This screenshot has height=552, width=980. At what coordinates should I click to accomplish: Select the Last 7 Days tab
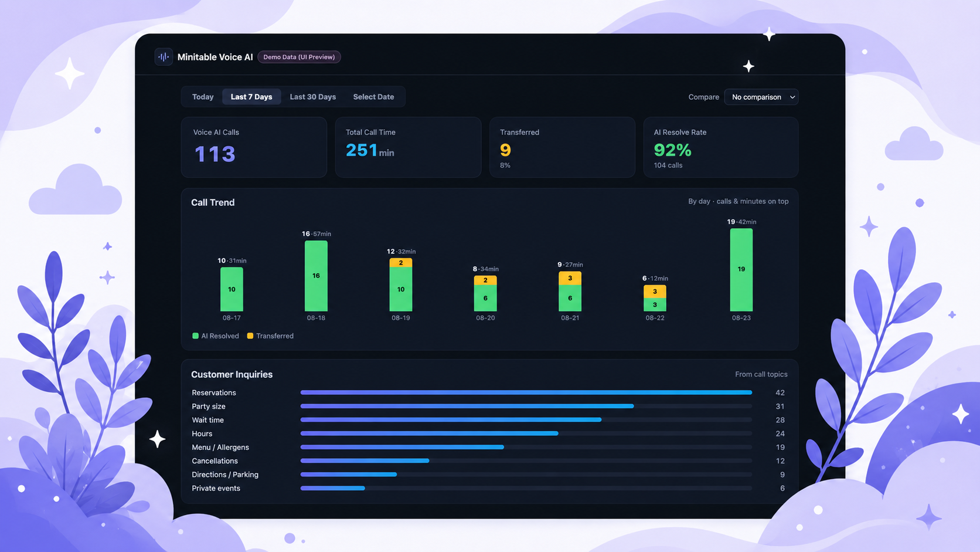pyautogui.click(x=251, y=97)
